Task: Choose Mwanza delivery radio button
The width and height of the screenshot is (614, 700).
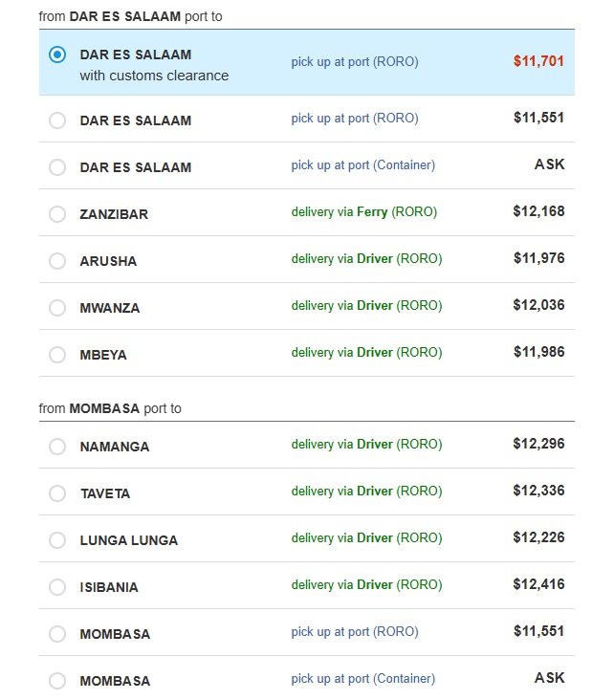Action: (x=57, y=308)
